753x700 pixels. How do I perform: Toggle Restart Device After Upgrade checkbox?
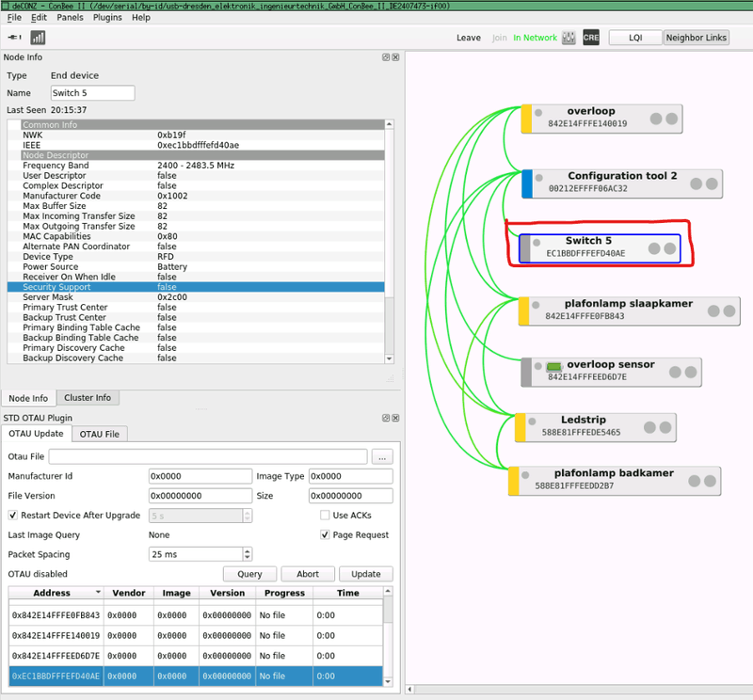pos(13,516)
